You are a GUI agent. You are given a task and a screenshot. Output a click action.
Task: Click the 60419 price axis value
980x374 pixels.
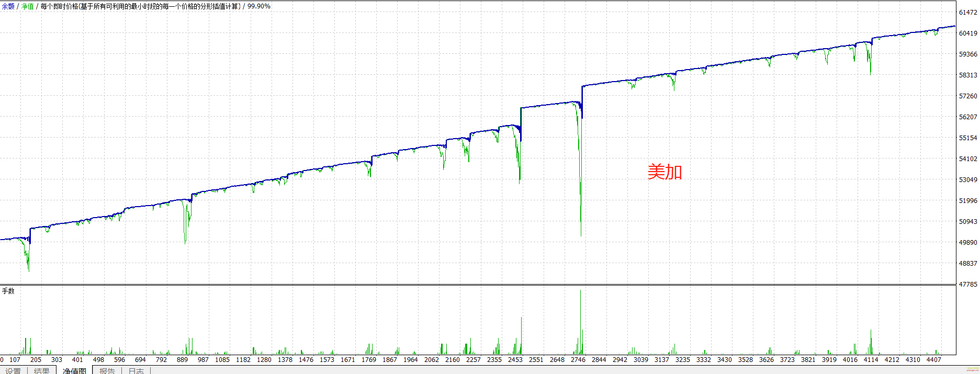(x=968, y=33)
